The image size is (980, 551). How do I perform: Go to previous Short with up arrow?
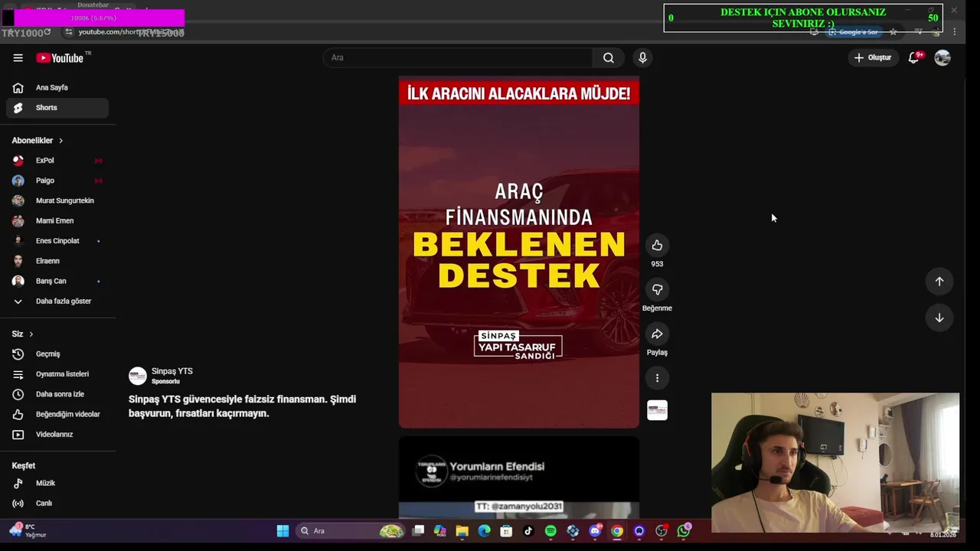coord(939,281)
